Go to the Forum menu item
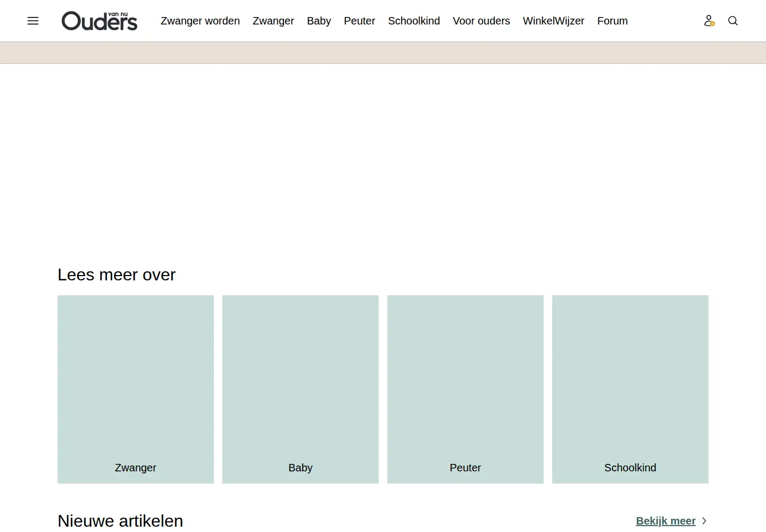Image resolution: width=766 pixels, height=532 pixels. click(x=612, y=21)
